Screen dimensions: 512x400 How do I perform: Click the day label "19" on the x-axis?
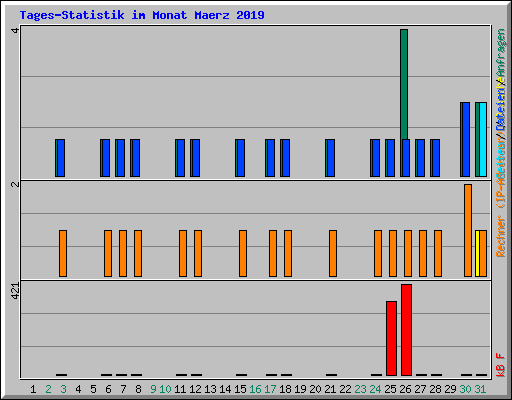point(300,389)
